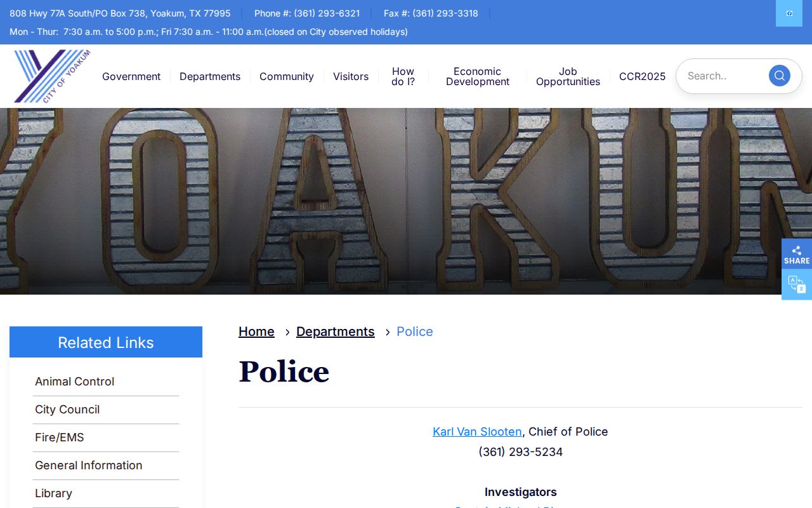
Task: Click the fax number (361) 293-3318
Action: pos(445,13)
